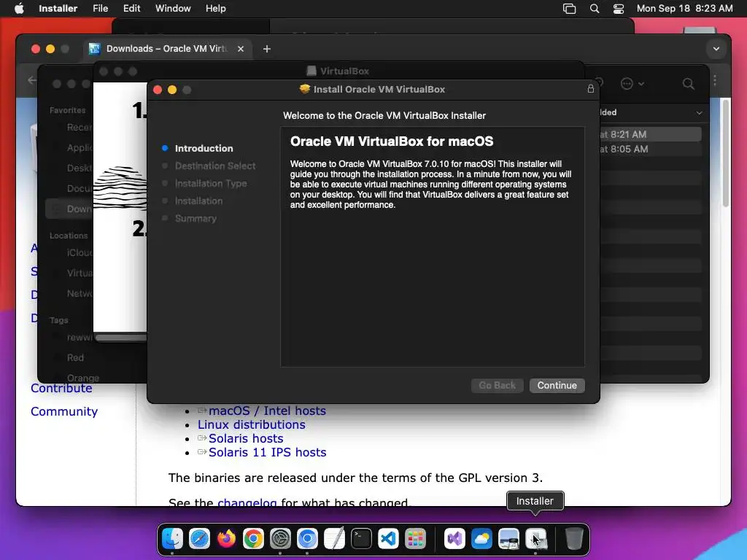Viewport: 747px width, 560px height.
Task: Click the lock icon in installer title bar
Action: (591, 89)
